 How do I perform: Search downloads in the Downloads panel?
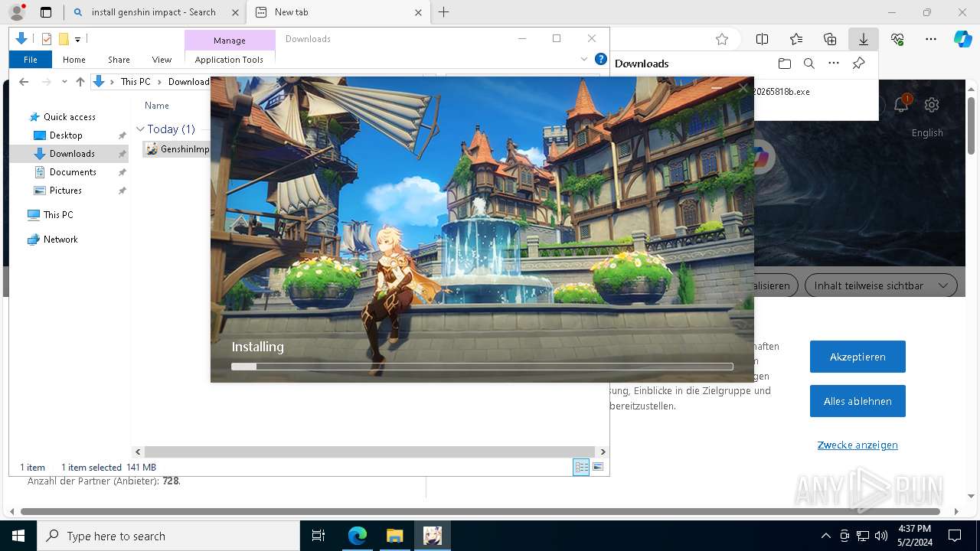(x=808, y=64)
